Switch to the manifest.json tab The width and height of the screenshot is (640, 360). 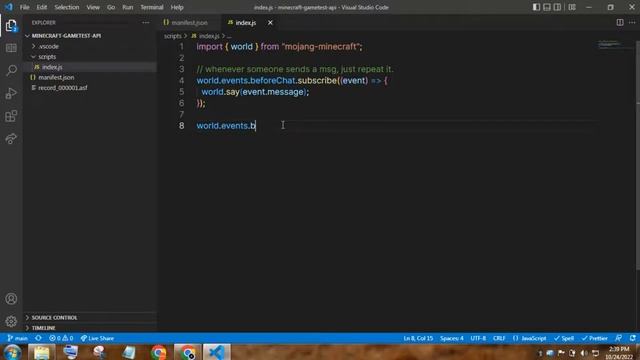click(189, 23)
